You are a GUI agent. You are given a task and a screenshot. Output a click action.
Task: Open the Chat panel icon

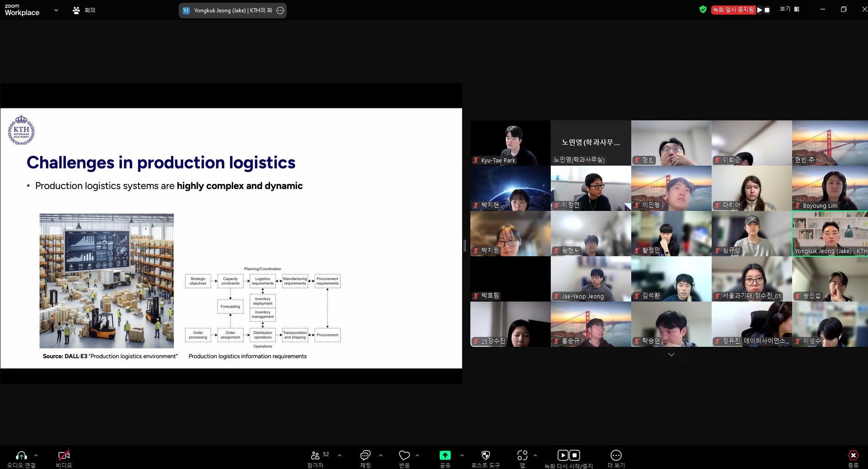(x=365, y=455)
